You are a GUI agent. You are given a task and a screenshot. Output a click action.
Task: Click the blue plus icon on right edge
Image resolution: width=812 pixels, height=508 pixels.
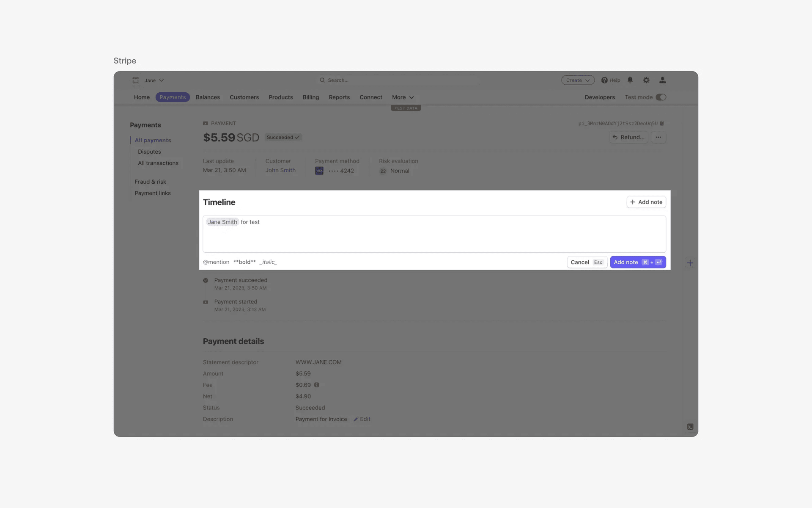[690, 263]
